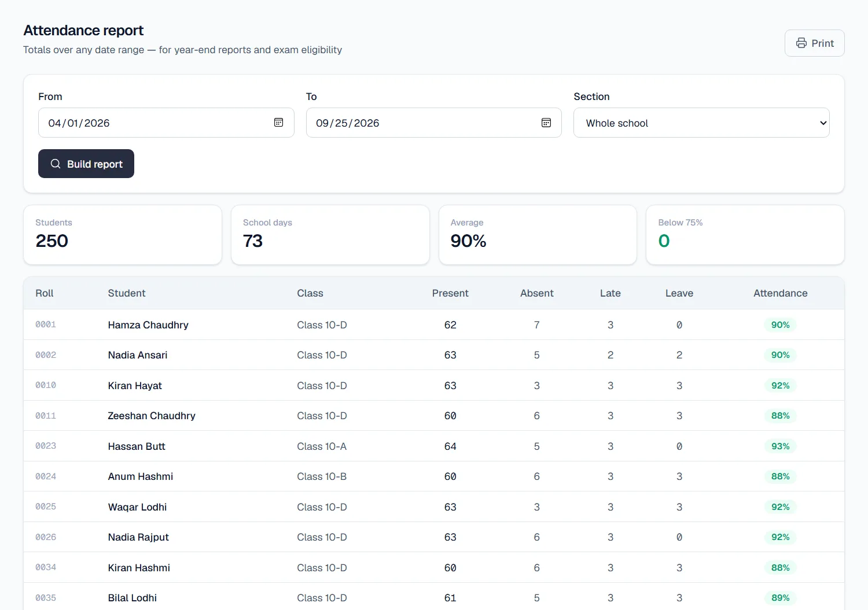The image size is (868, 610).
Task: Click the Attendance report page heading
Action: point(83,30)
